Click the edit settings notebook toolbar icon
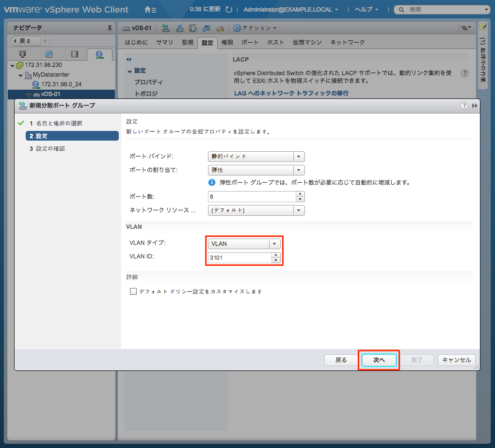Image resolution: width=495 pixels, height=448 pixels. tap(192, 28)
